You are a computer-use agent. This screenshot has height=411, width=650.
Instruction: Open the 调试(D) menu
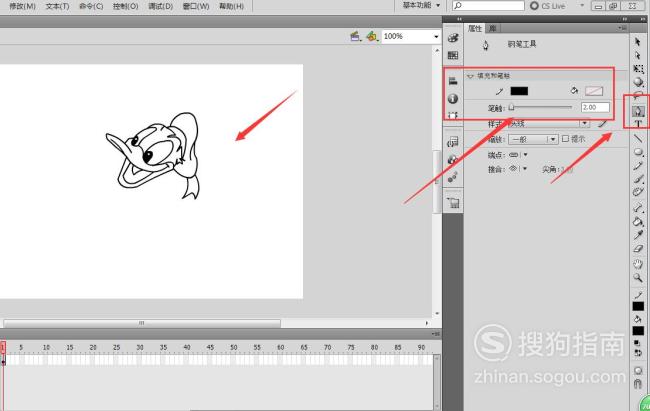pyautogui.click(x=160, y=6)
